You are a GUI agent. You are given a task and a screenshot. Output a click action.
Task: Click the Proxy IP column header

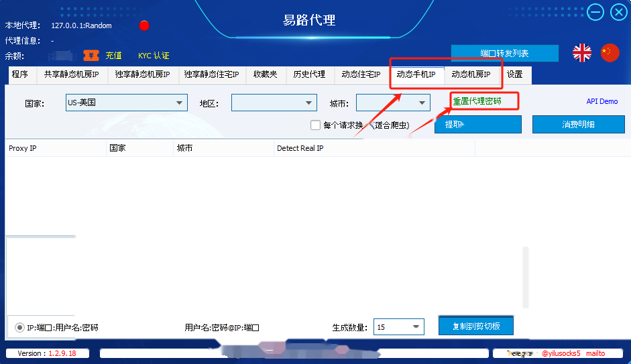56,148
